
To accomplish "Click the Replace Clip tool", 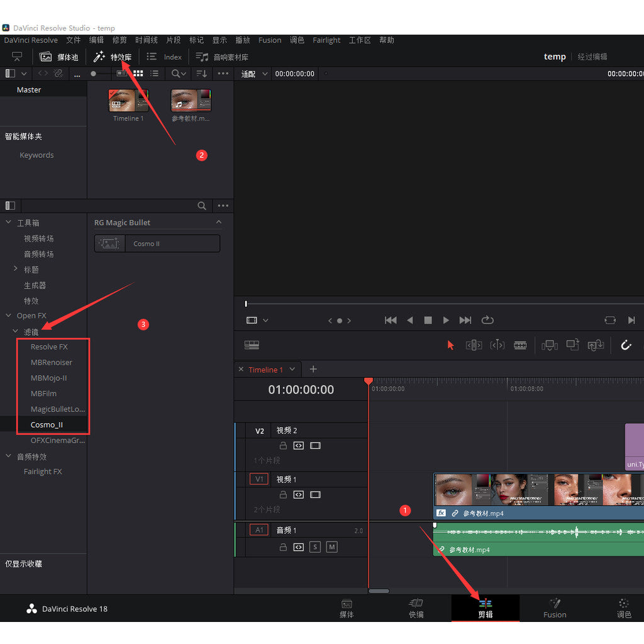I will click(596, 345).
